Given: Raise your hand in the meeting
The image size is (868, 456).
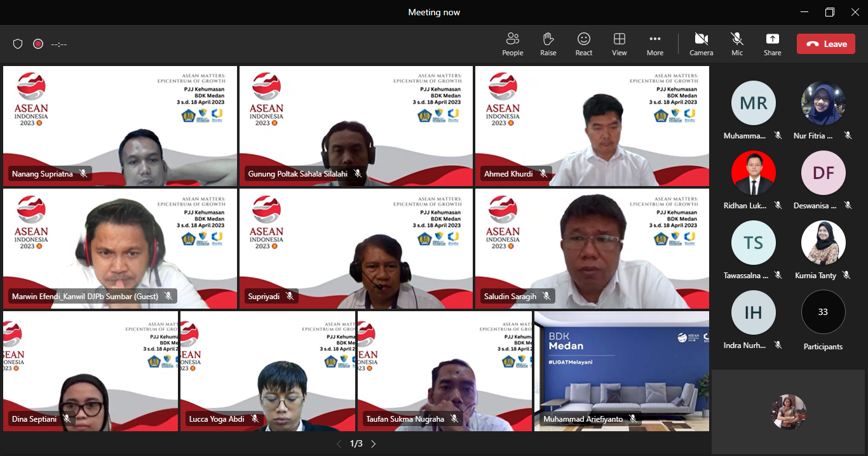Looking at the screenshot, I should [x=548, y=44].
